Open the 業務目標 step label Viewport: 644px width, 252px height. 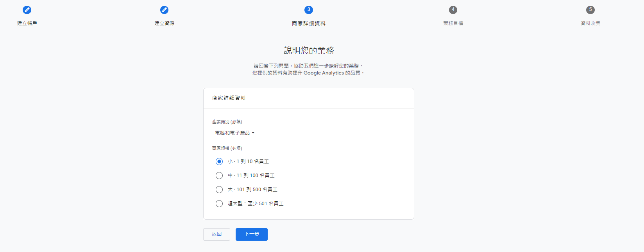tap(453, 23)
